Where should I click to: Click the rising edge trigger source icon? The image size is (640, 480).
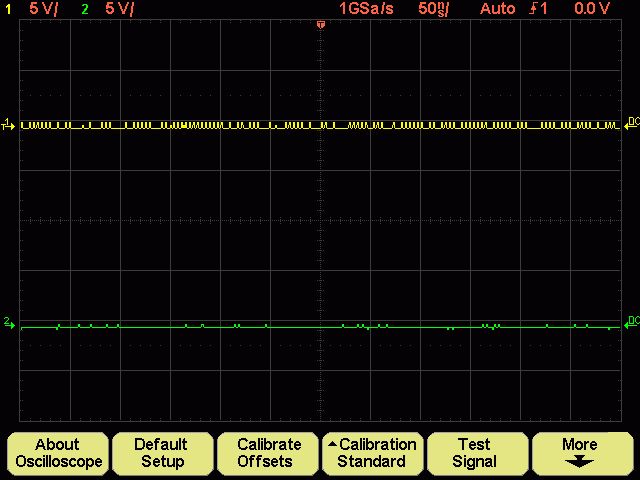[538, 9]
